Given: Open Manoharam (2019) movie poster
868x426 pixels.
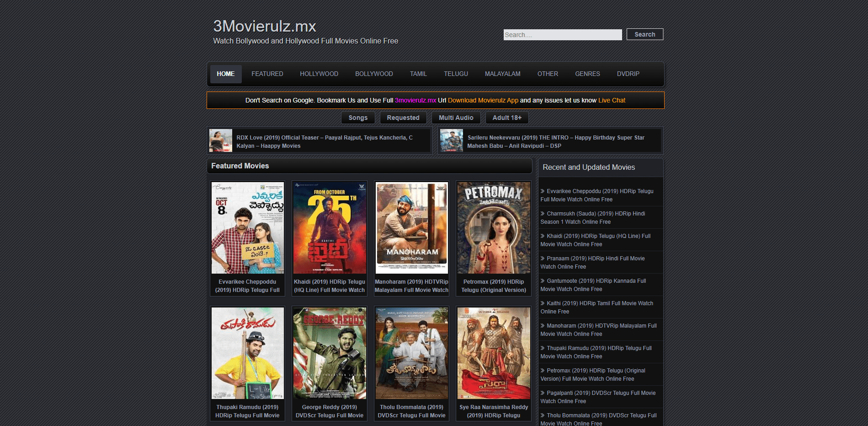Looking at the screenshot, I should tap(411, 228).
